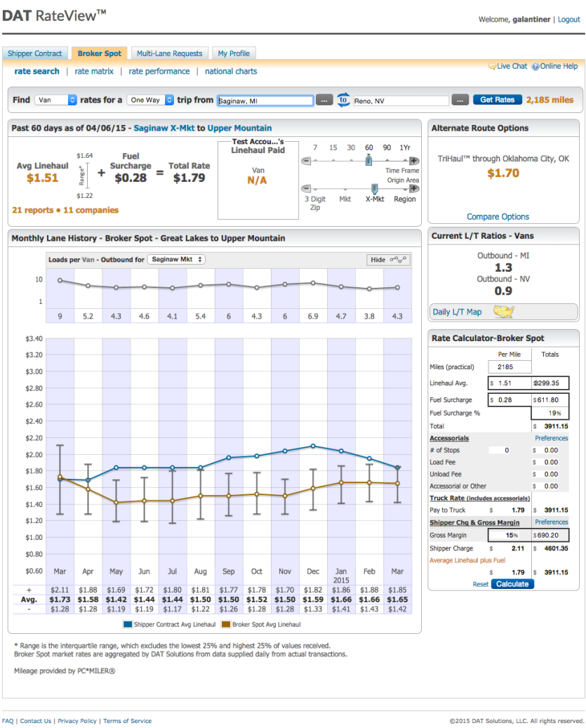Click the Time Frame slider handle

coord(369,161)
